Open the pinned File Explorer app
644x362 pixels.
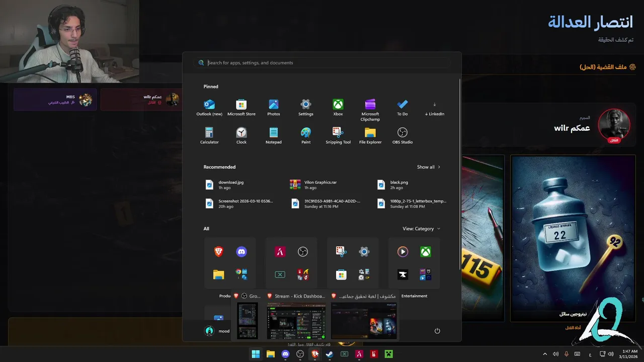(370, 136)
